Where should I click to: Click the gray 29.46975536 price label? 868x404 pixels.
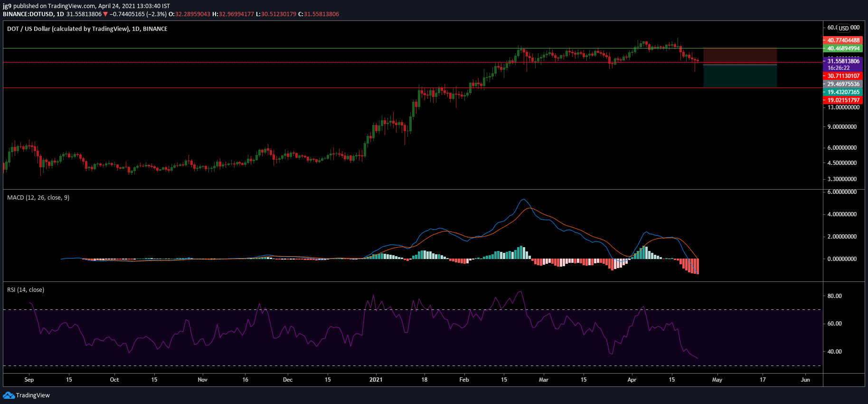coord(843,84)
